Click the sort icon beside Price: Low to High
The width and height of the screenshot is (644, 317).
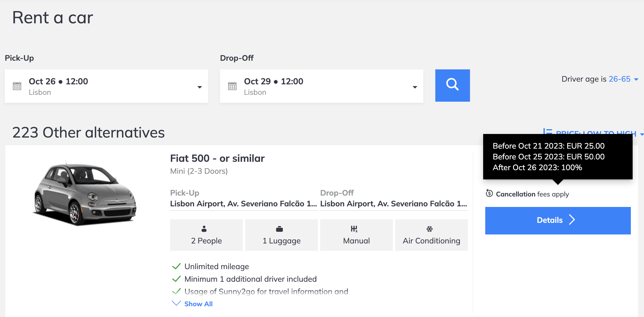click(x=547, y=132)
